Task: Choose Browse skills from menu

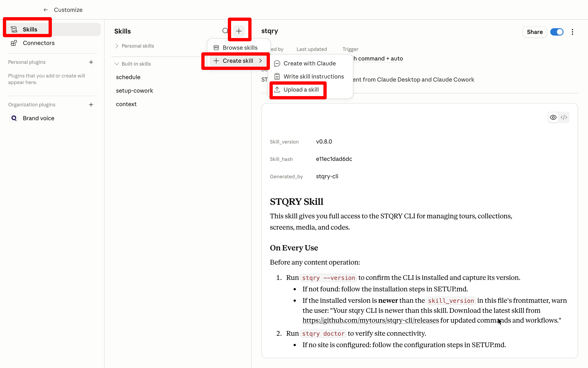Action: point(238,48)
